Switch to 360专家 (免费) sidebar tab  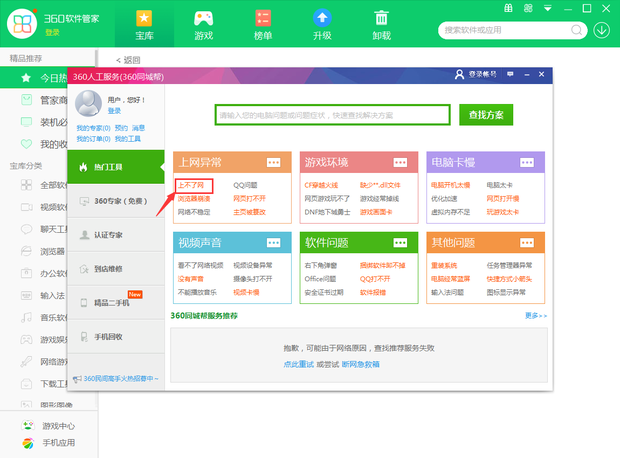[116, 200]
